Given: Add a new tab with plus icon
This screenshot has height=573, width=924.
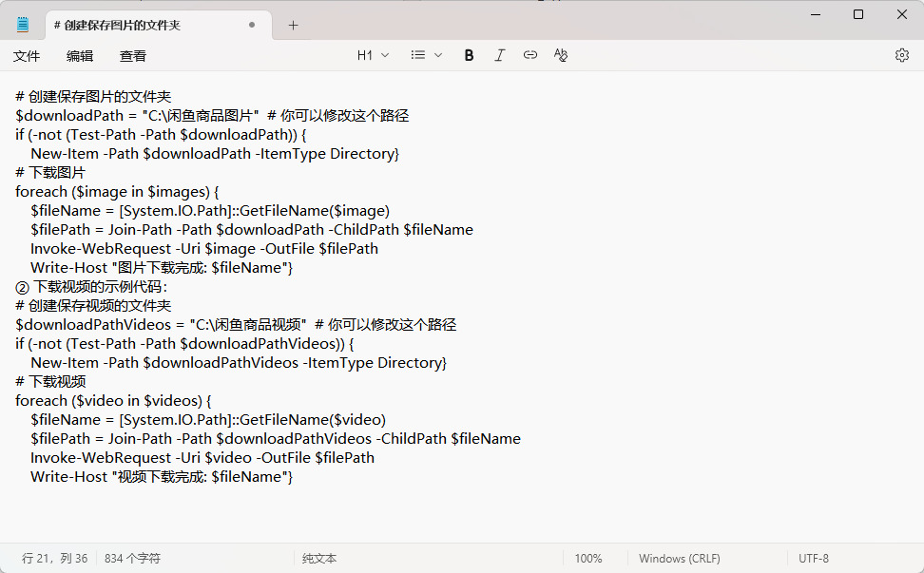Looking at the screenshot, I should pos(293,26).
